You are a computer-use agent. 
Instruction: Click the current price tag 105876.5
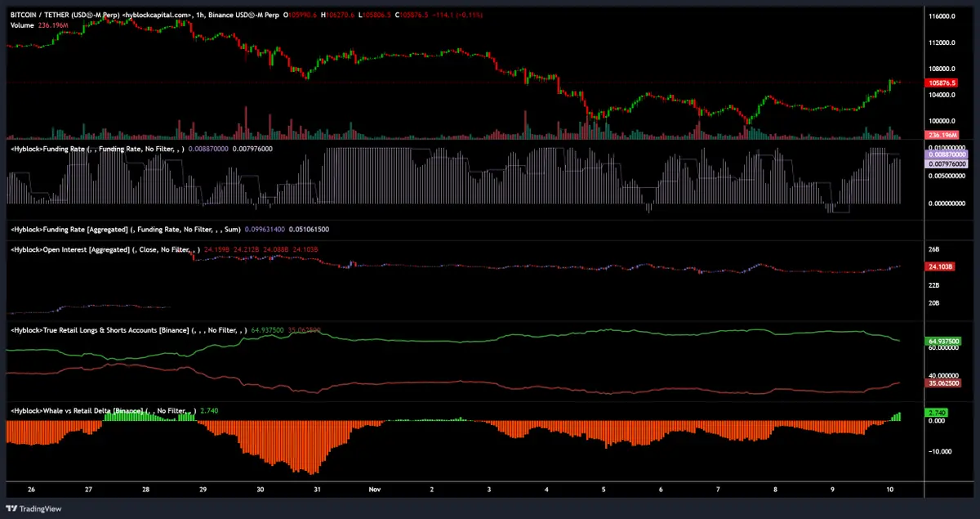tap(942, 83)
